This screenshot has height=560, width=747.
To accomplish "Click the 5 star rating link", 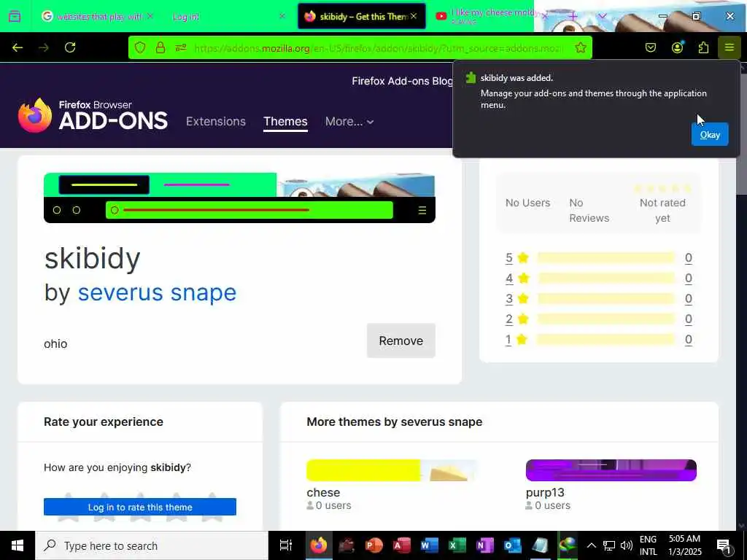I will pyautogui.click(x=508, y=258).
